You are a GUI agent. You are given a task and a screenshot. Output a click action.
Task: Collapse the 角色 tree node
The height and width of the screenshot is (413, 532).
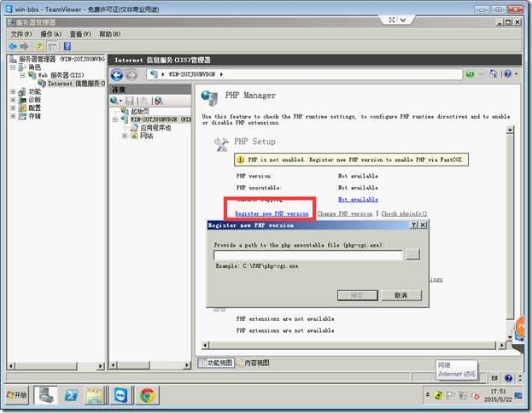pyautogui.click(x=13, y=67)
